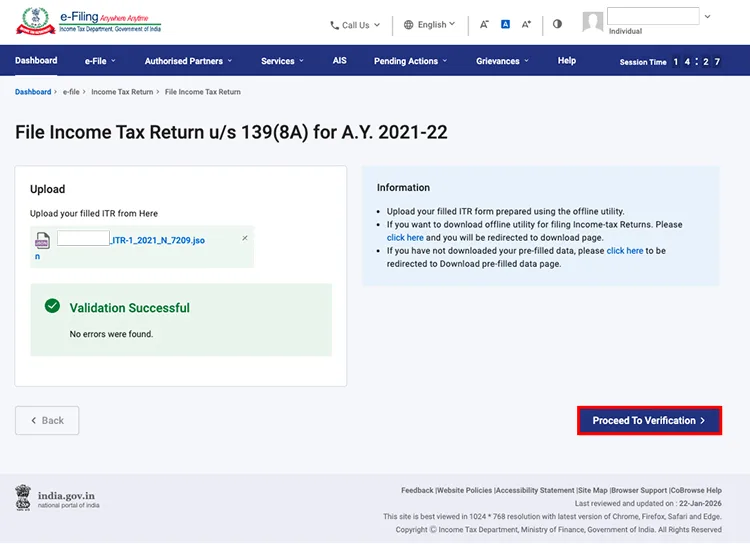Expand the user account dropdown arrow
The height and width of the screenshot is (544, 750).
point(707,17)
